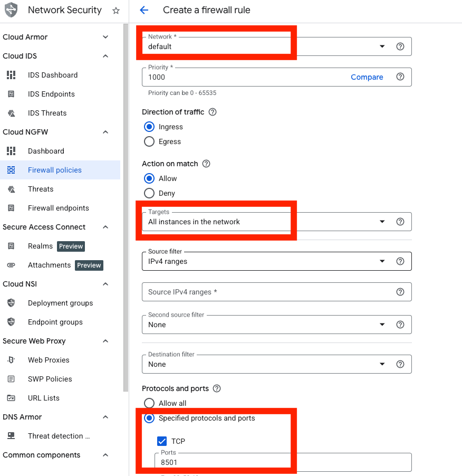
Task: Open SWP Policies page
Action: tap(60, 379)
